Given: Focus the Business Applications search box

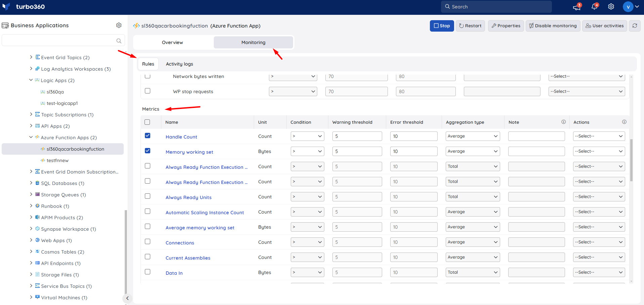Looking at the screenshot, I should click(x=63, y=40).
